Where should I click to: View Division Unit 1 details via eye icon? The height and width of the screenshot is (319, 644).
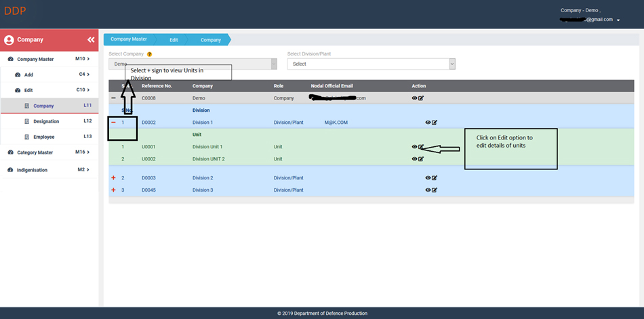414,147
